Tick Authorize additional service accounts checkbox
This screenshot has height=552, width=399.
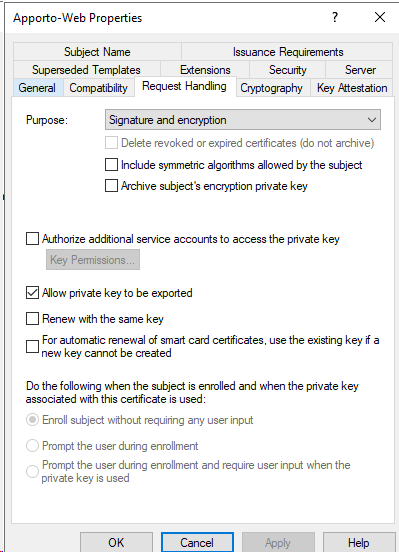(32, 239)
